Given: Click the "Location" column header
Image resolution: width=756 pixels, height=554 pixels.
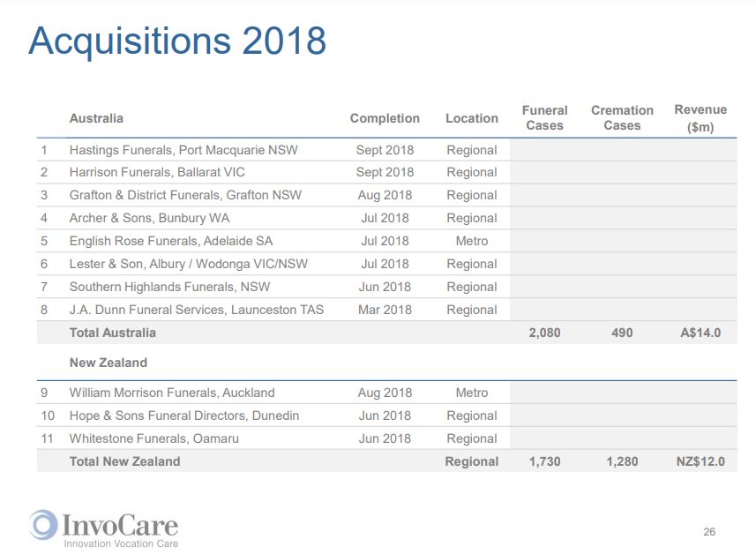Looking at the screenshot, I should [472, 118].
